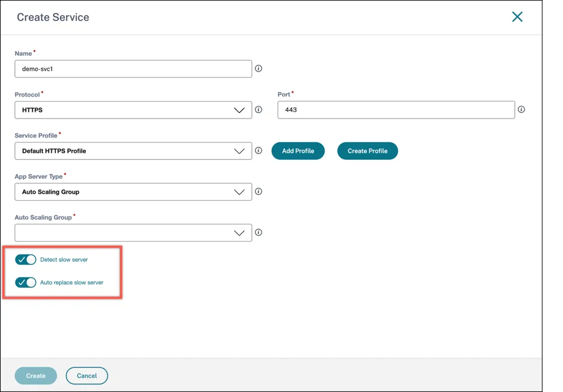Focus the Name input containing demo-svc1
Image resolution: width=563 pixels, height=392 pixels.
tap(133, 69)
